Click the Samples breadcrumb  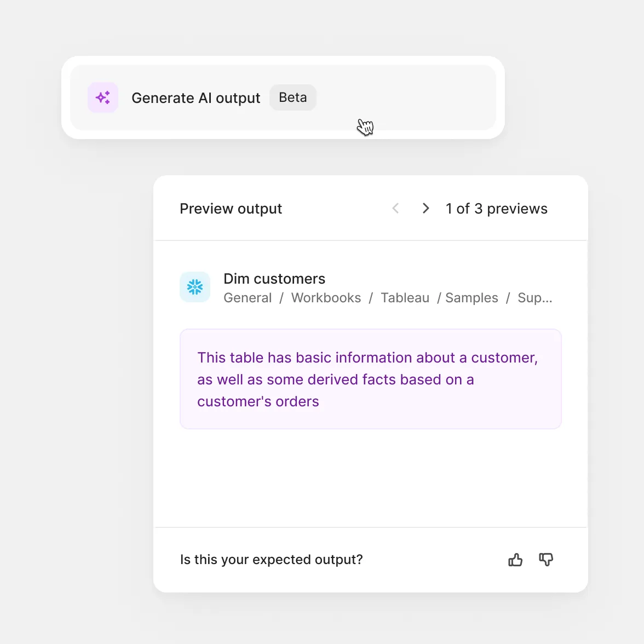472,298
